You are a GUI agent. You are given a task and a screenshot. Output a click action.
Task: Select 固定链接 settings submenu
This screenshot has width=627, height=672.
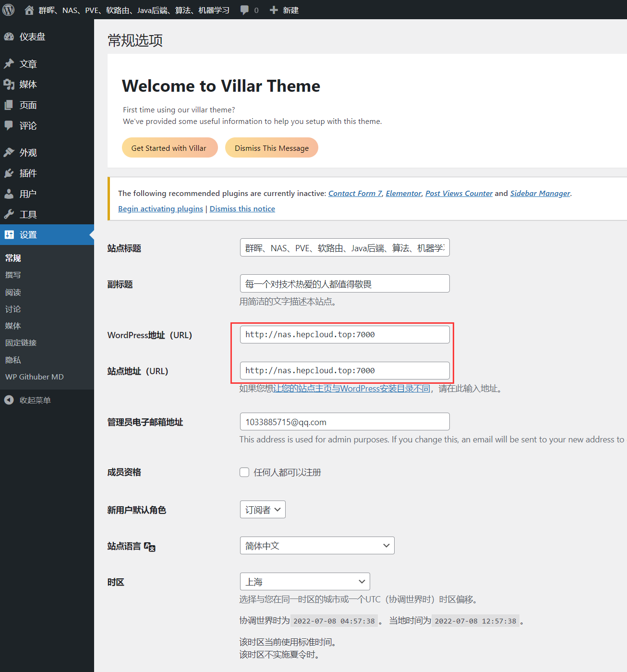[21, 342]
